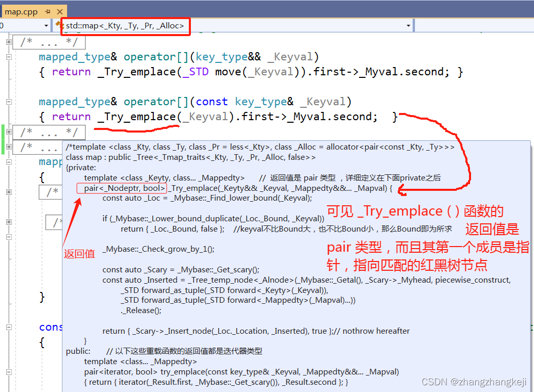Open the std::map<_Kty, _Ty, _Pr, _Alloc> scope dropdown
The width and height of the screenshot is (534, 392).
(233, 26)
